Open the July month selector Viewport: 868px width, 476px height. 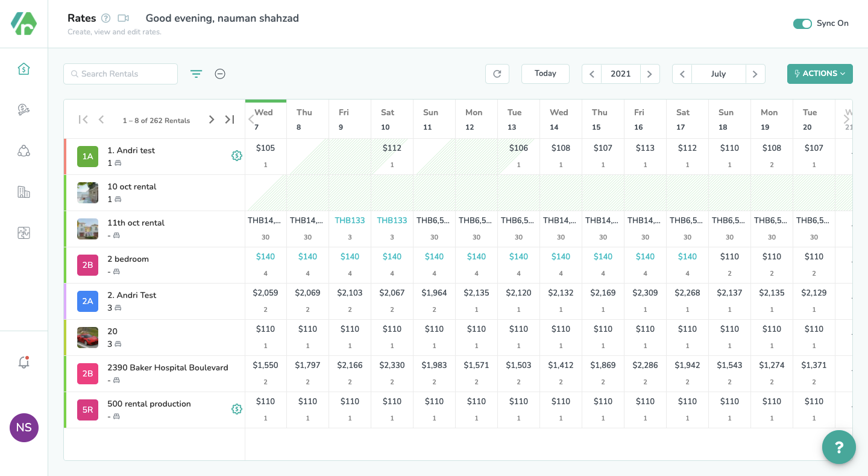(719, 74)
